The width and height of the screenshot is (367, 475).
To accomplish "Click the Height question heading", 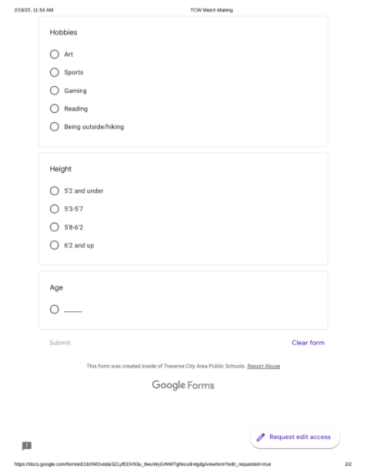I will 61,169.
